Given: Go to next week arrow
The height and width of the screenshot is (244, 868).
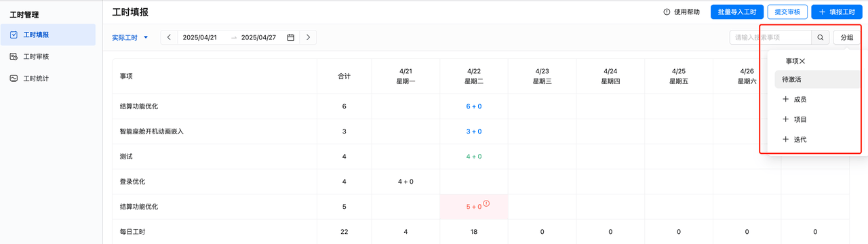Looking at the screenshot, I should point(309,37).
